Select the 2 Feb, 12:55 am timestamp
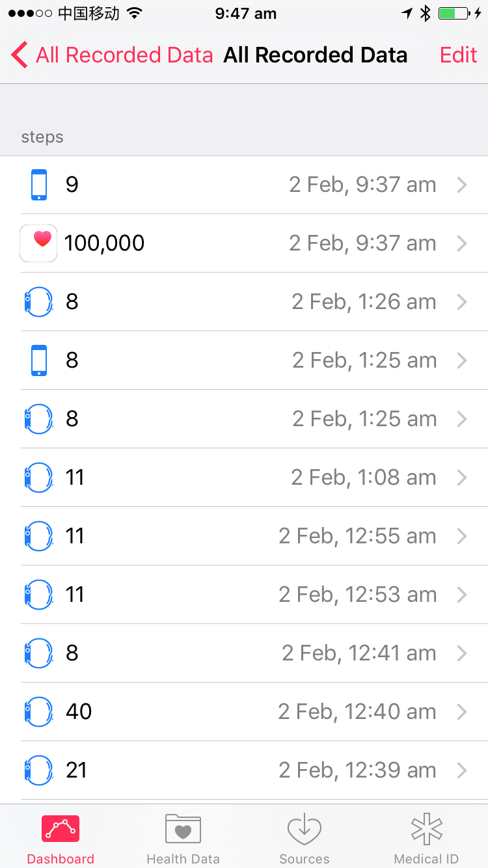 [357, 536]
